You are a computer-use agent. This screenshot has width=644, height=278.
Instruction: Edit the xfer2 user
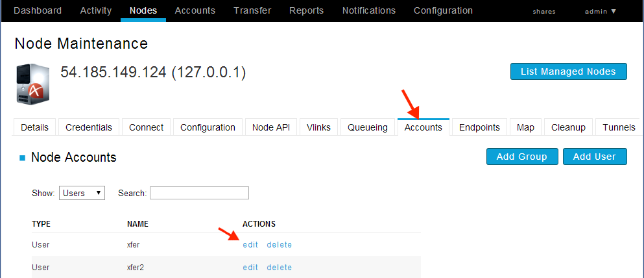250,268
